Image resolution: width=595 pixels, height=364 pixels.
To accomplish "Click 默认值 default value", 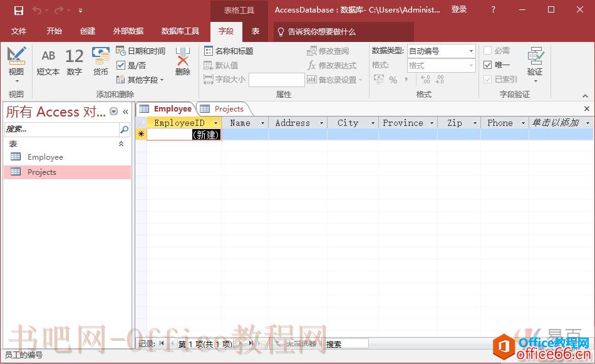I will [x=221, y=65].
